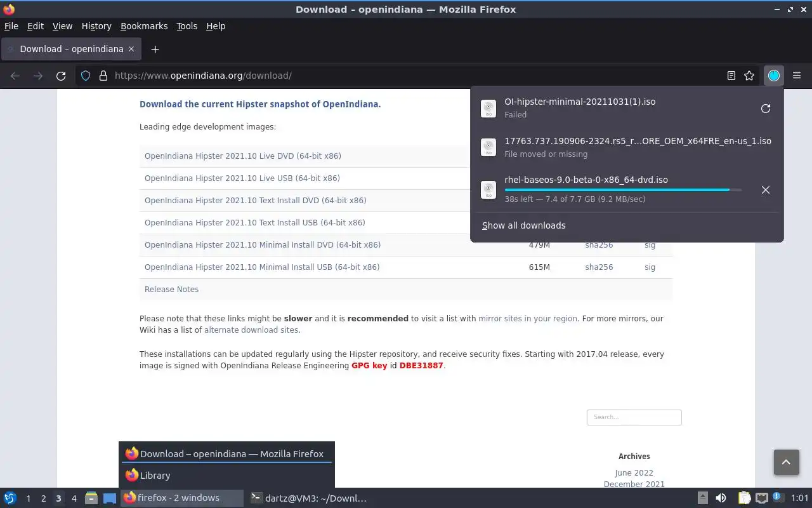Follow mirror sites in your region link
The width and height of the screenshot is (812, 508).
click(x=528, y=319)
